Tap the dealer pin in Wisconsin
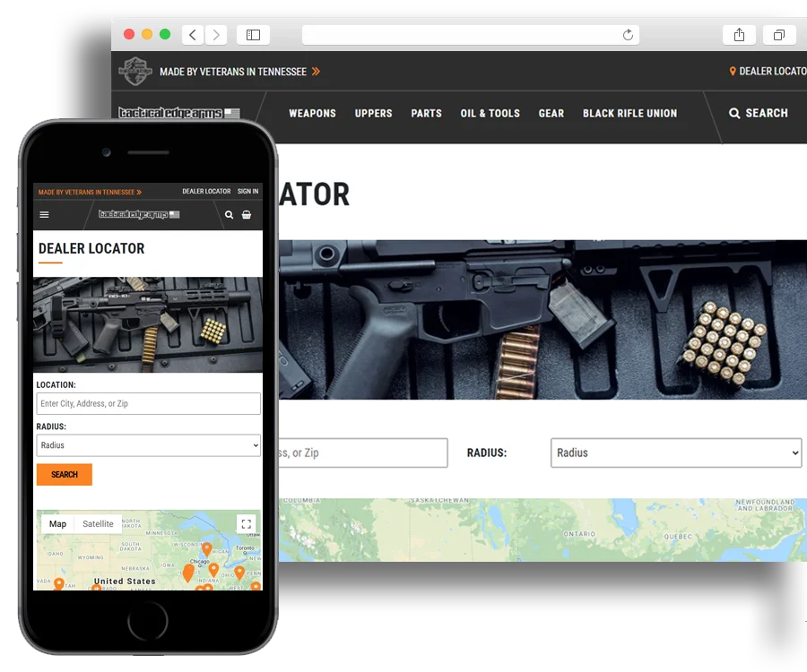807x672 pixels. pyautogui.click(x=207, y=549)
